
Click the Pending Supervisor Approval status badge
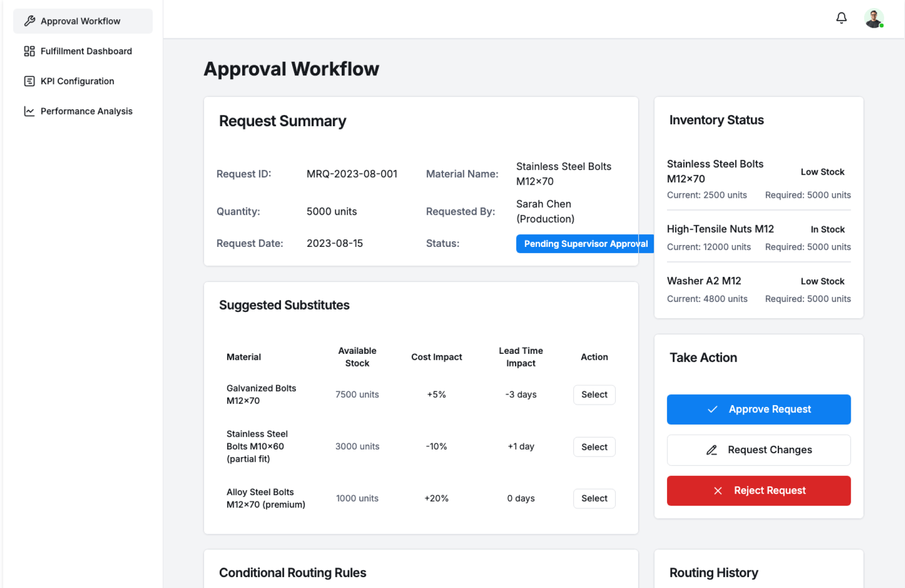[x=585, y=244]
